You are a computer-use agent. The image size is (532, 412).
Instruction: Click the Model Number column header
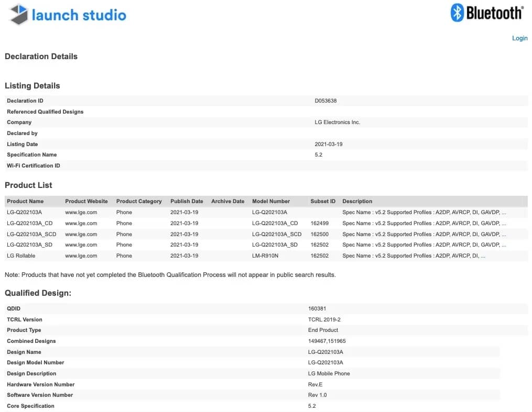click(x=270, y=202)
